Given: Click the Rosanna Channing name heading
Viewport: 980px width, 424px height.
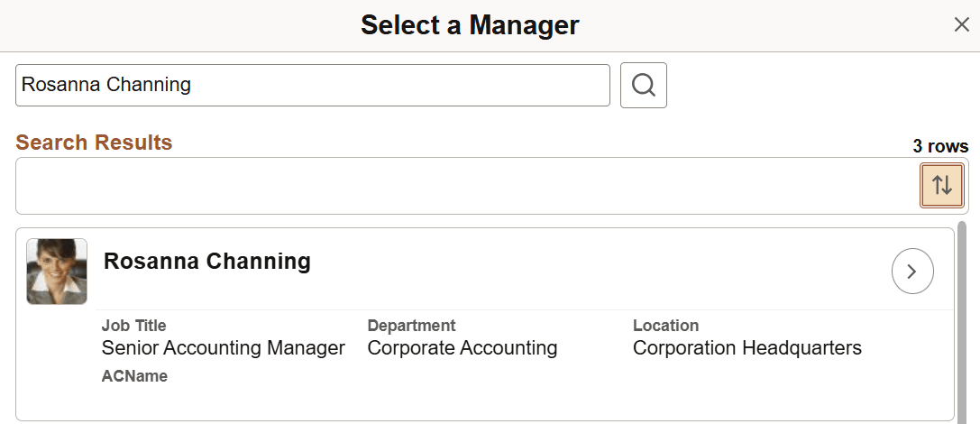Looking at the screenshot, I should tap(207, 262).
